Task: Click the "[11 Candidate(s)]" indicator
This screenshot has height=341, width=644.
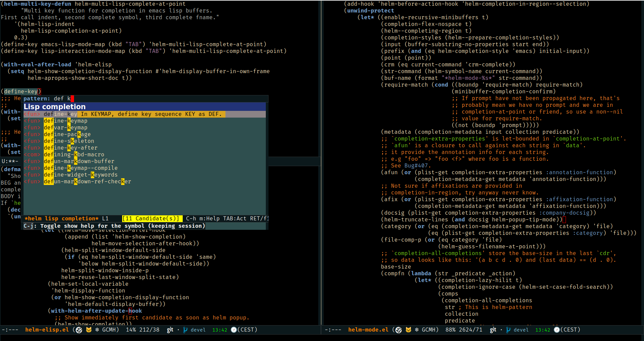Action: pos(152,219)
